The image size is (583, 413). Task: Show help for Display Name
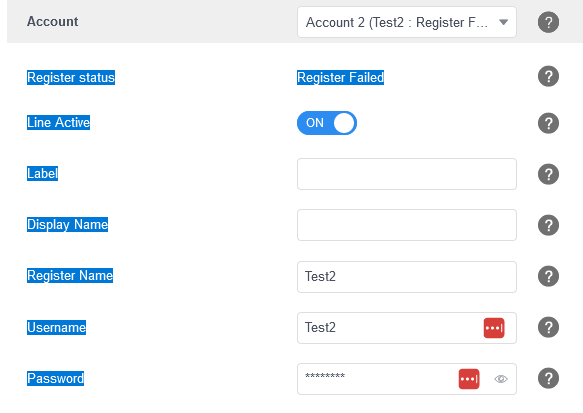pyautogui.click(x=548, y=225)
